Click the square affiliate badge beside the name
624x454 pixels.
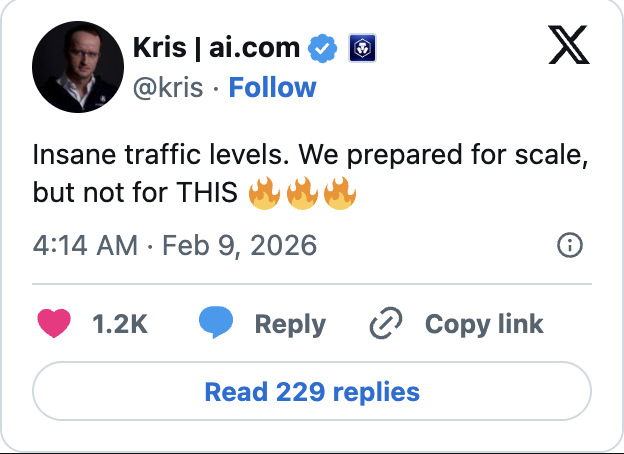click(x=360, y=47)
